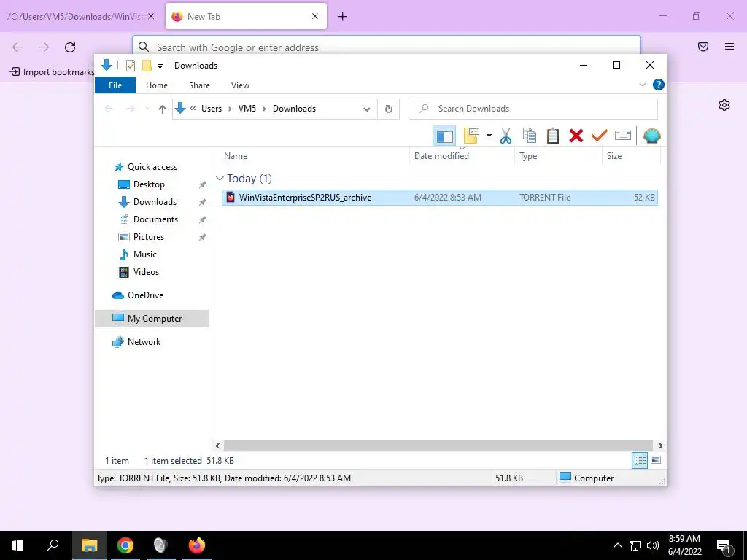
Task: Click the properties checkmark in title bar
Action: pos(131,66)
